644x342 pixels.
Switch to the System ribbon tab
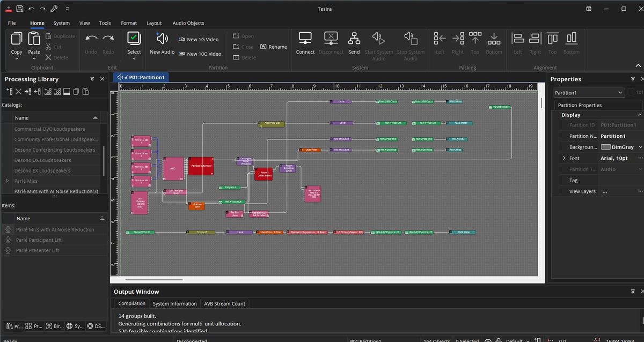[x=62, y=23]
